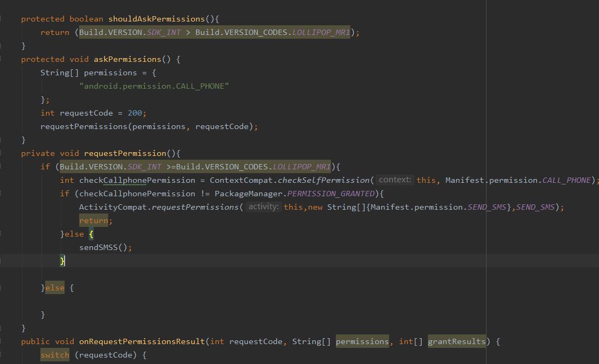599x364 pixels.
Task: Select LOLLIPOP_MR1 in the return statement
Action: pyautogui.click(x=321, y=32)
